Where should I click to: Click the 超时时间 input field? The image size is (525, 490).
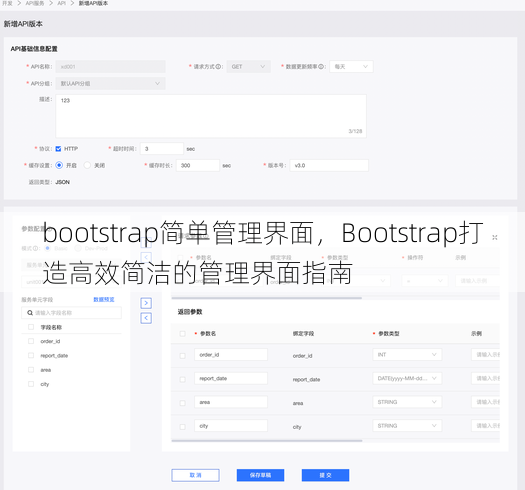tap(162, 149)
